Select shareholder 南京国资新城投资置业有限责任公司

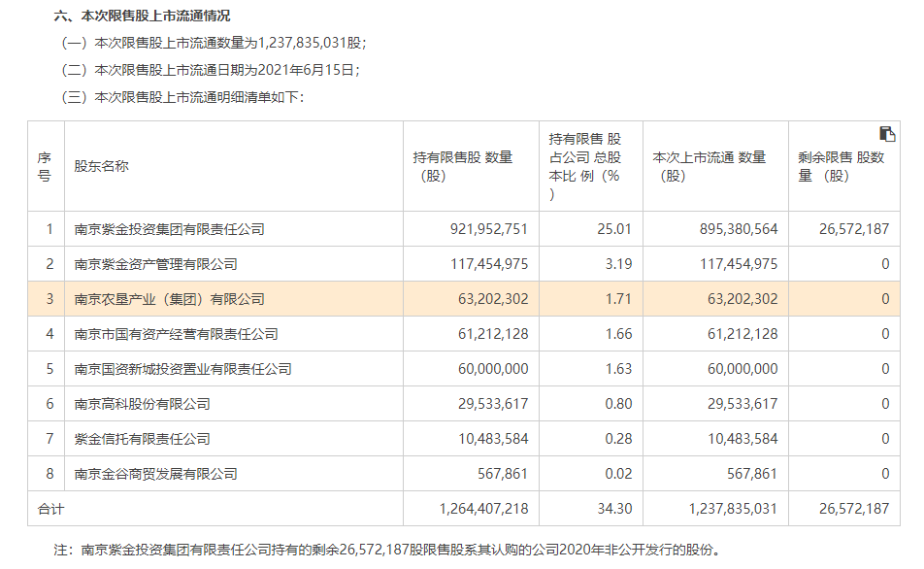182,369
